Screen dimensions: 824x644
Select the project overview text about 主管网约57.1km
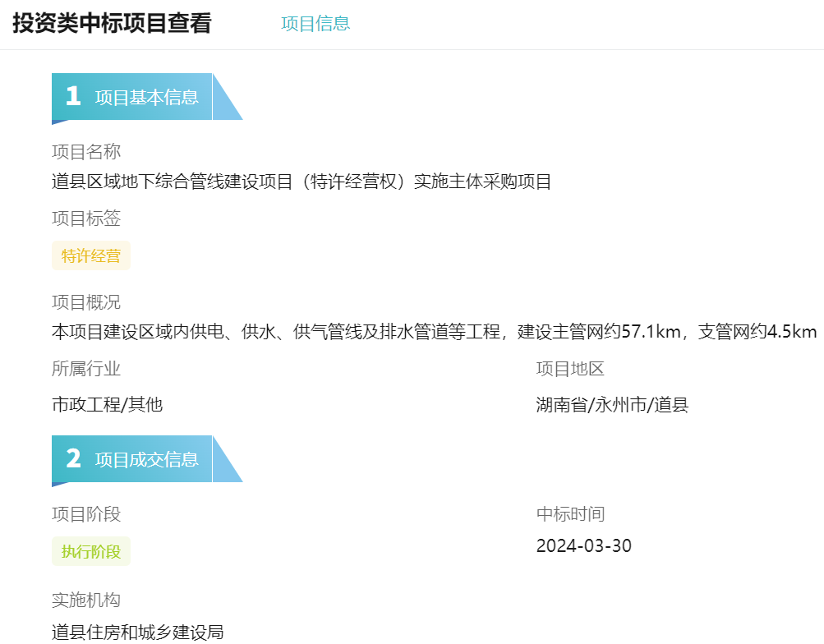435,332
